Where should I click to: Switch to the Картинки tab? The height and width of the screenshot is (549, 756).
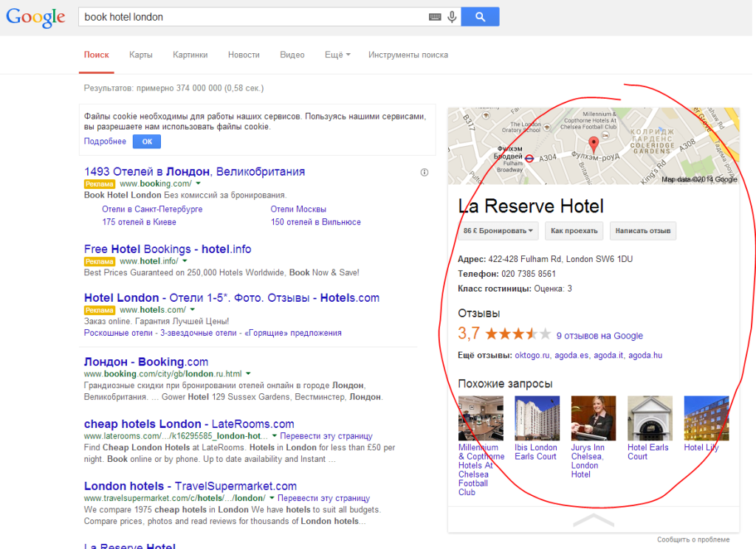pos(190,55)
